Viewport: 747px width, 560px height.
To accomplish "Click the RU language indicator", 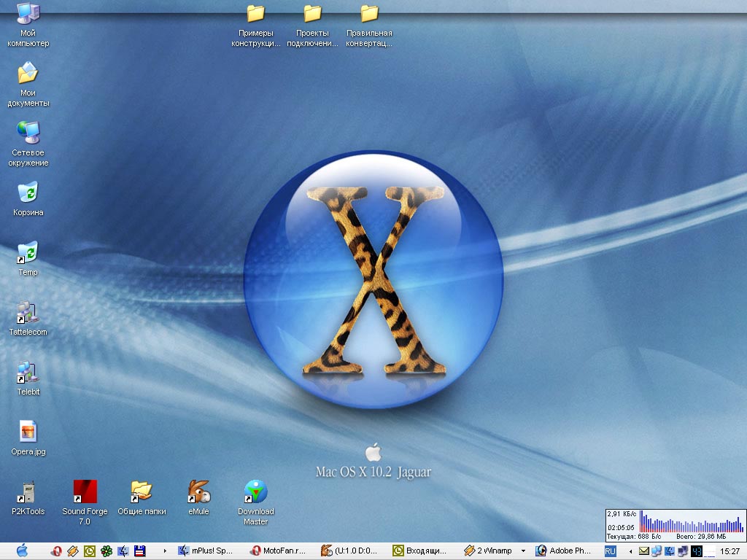I will [611, 551].
